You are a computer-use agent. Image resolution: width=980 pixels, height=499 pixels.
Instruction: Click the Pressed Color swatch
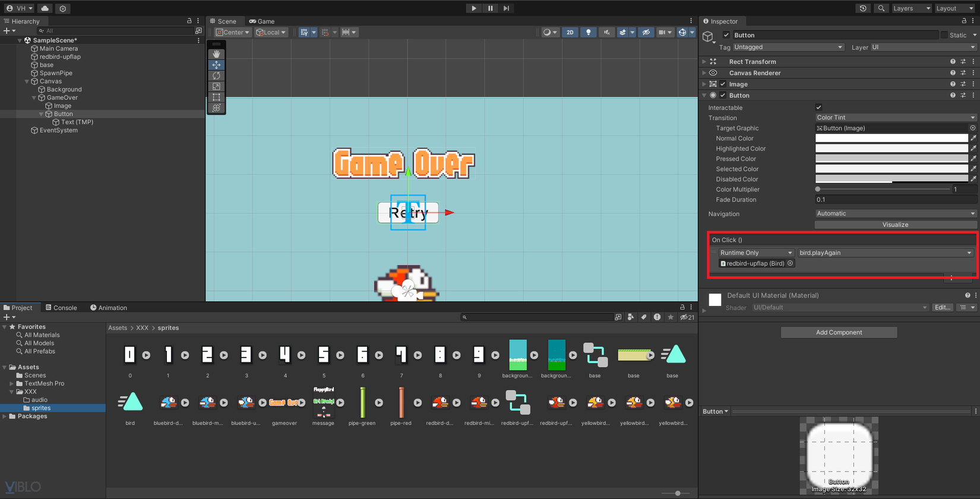tap(891, 159)
